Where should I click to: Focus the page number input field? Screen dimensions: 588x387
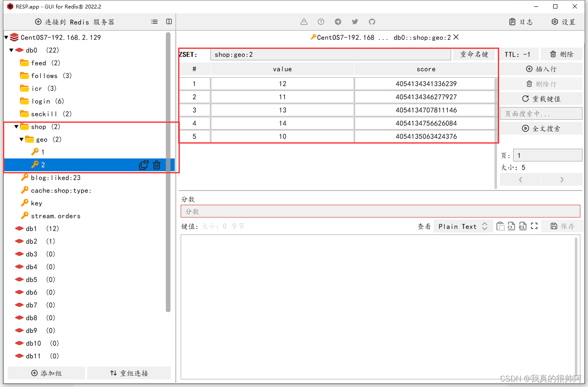(x=548, y=155)
